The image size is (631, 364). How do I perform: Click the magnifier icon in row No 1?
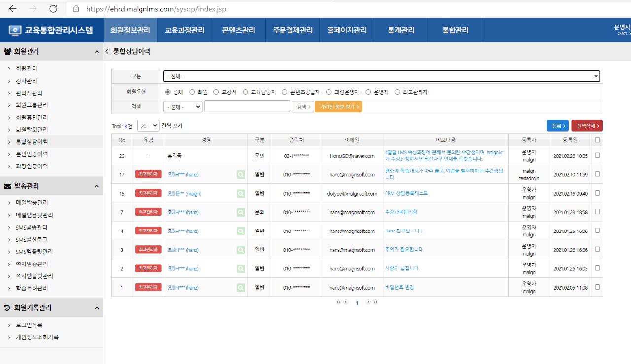240,287
